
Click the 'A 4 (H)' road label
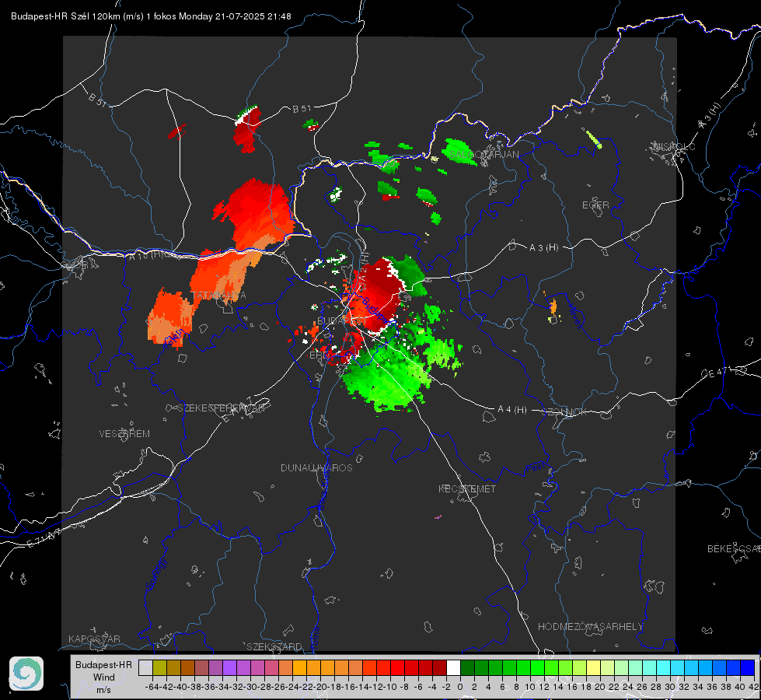pyautogui.click(x=512, y=410)
